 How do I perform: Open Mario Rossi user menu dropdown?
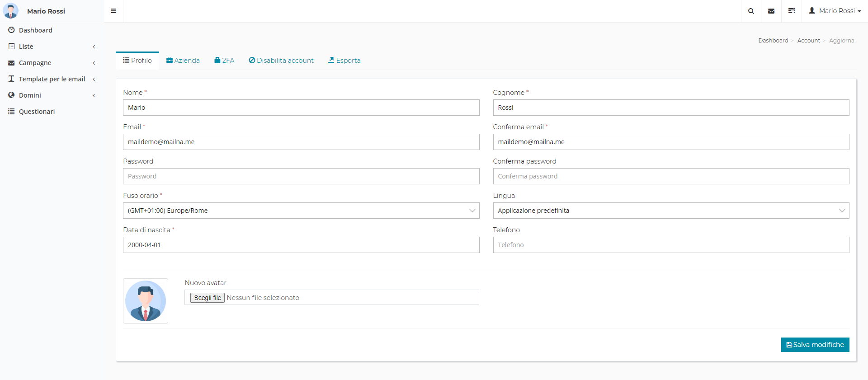point(835,11)
